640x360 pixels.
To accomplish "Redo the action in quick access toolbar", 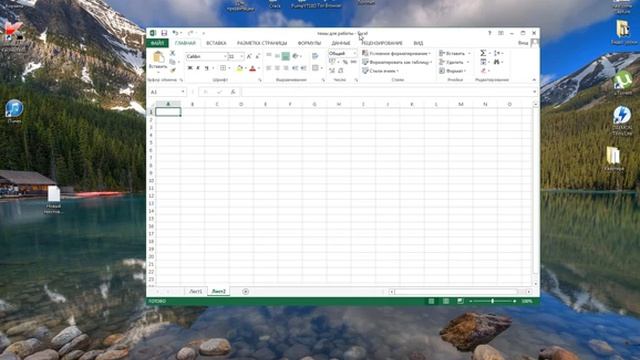I will [x=190, y=33].
